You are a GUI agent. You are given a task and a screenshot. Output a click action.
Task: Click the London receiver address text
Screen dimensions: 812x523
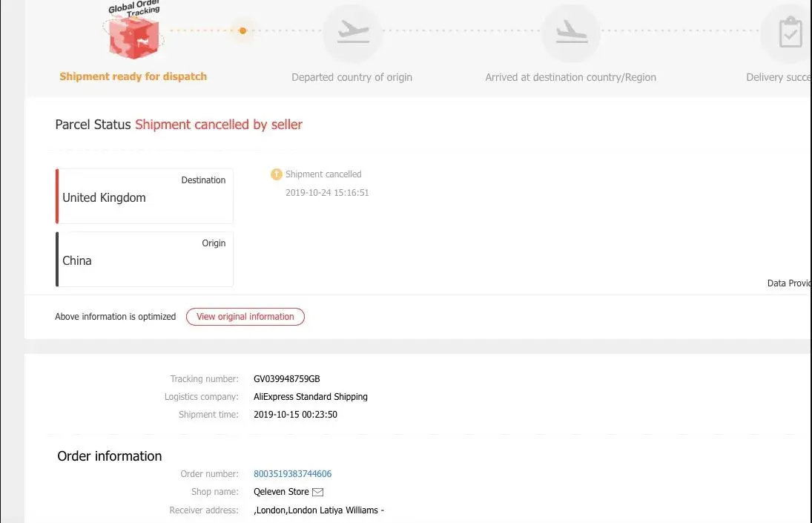pyautogui.click(x=318, y=510)
